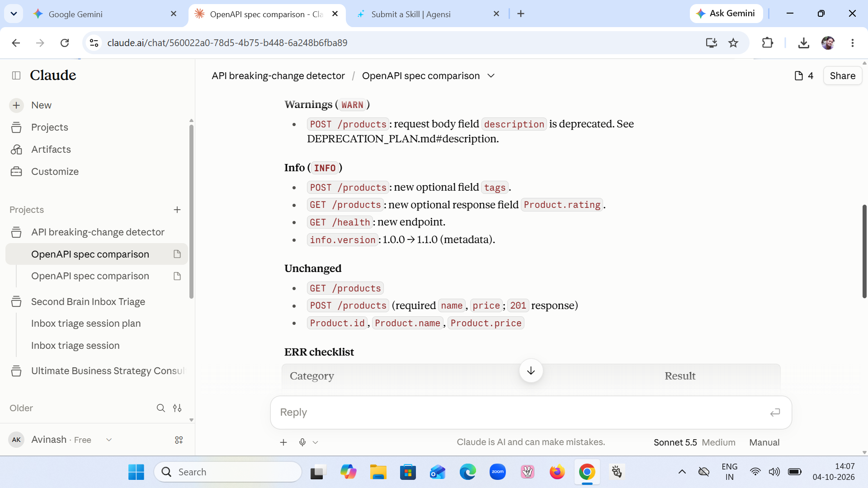
Task: Click the Share button
Action: coord(842,76)
